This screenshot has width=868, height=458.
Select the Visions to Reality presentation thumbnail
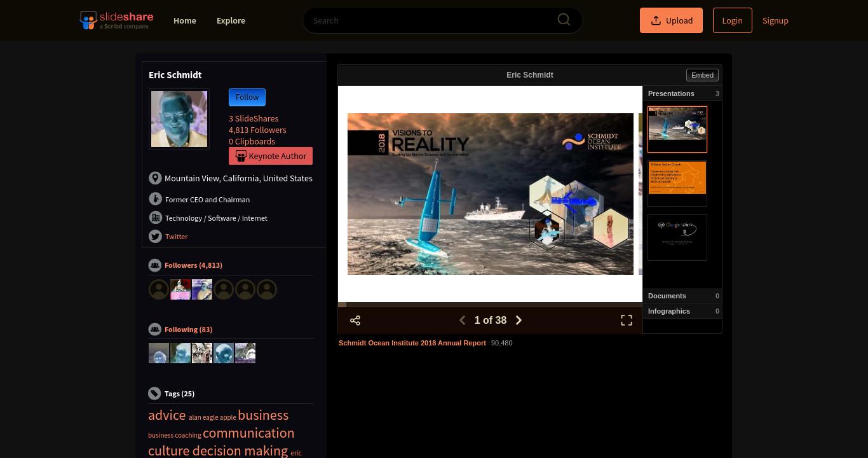click(x=677, y=129)
